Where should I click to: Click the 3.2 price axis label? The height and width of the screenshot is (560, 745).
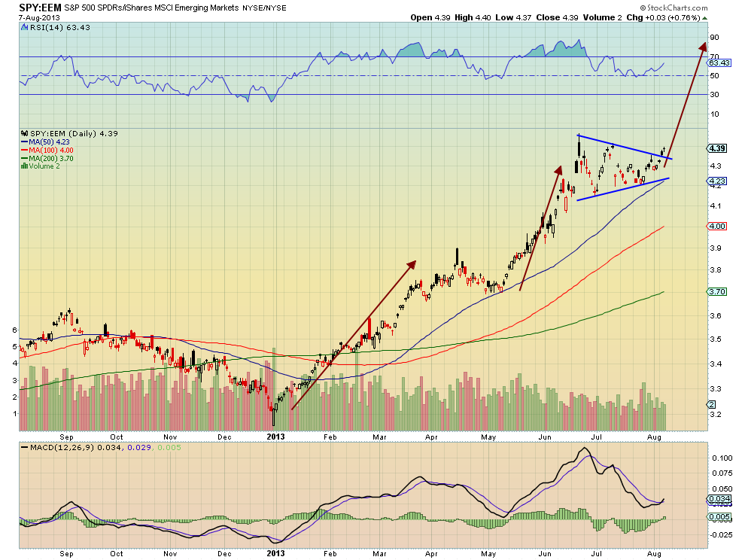(715, 415)
